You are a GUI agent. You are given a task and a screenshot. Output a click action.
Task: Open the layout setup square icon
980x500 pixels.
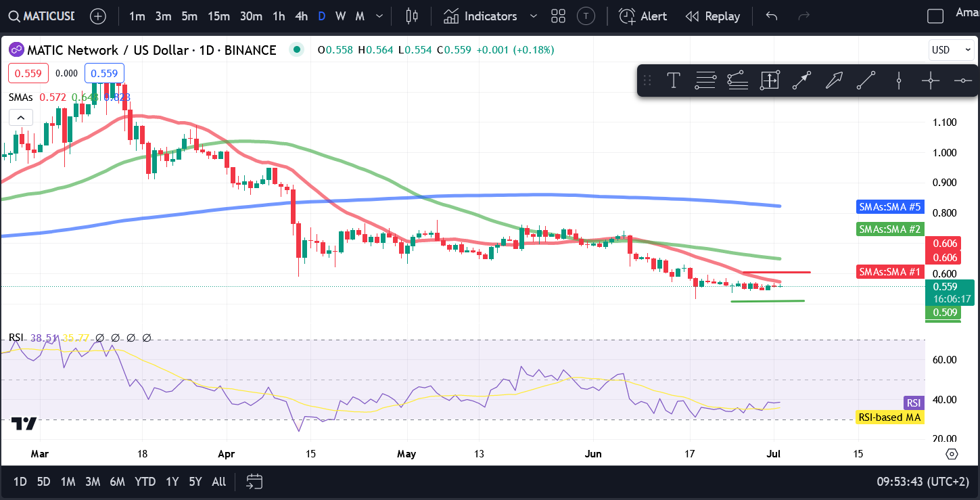point(935,16)
